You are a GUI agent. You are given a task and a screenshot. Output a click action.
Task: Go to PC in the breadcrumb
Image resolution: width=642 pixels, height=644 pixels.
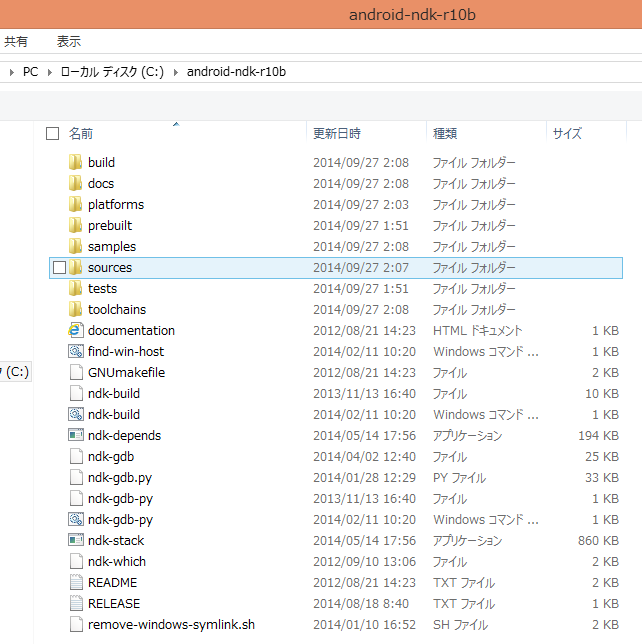pos(30,72)
